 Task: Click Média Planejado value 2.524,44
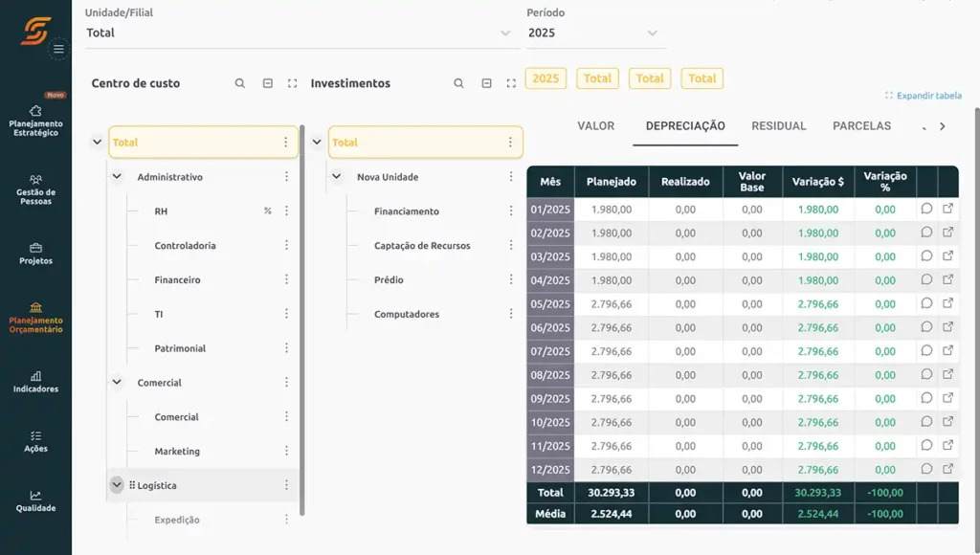pyautogui.click(x=612, y=514)
